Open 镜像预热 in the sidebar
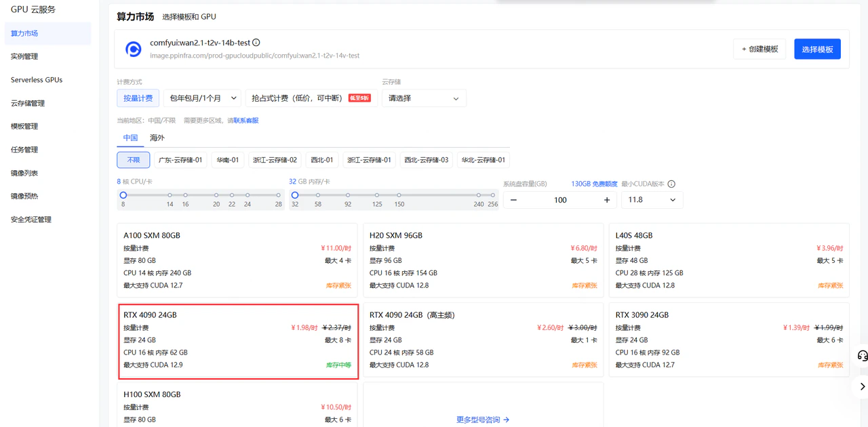The width and height of the screenshot is (868, 427). tap(47, 196)
